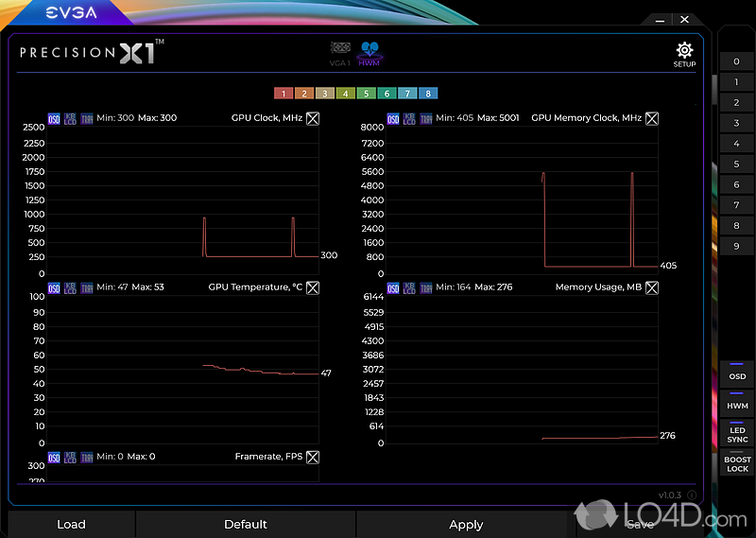Select light blue color swatch 7
This screenshot has width=756, height=538.
tap(407, 93)
